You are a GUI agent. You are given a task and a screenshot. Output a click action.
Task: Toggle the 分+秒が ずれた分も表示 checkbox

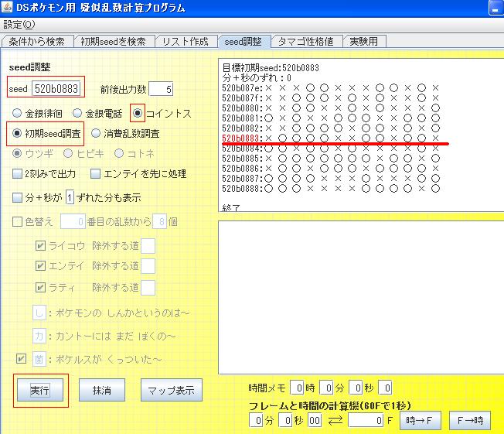(x=17, y=197)
